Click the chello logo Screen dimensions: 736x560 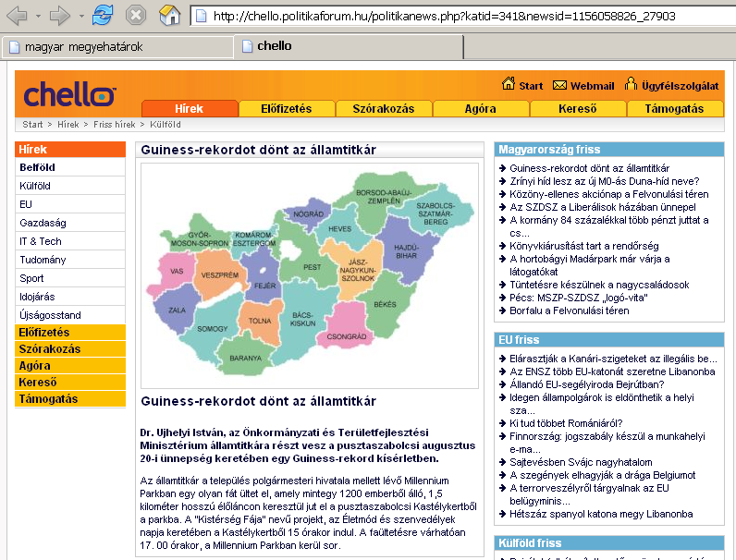(x=69, y=94)
